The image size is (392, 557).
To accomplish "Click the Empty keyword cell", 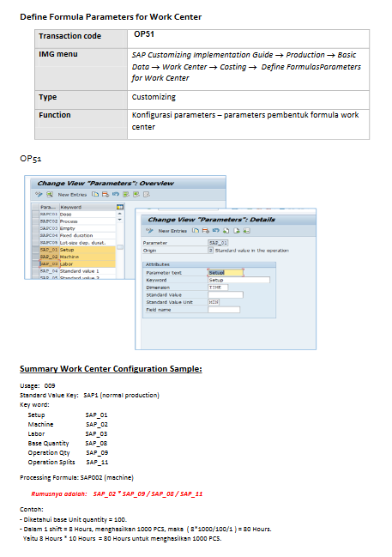I will pyautogui.click(x=87, y=228).
